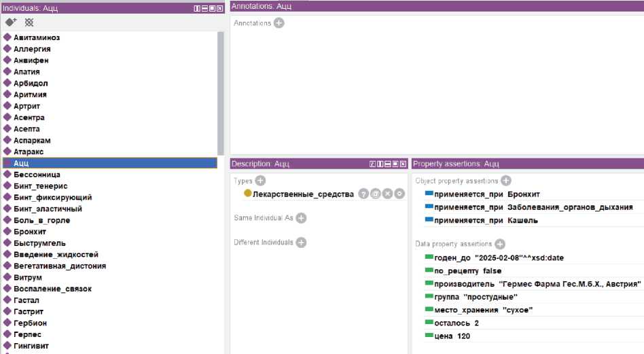644x354 pixels.
Task: Click the annotate @ icon for Лекарственные_средства
Action: (x=376, y=194)
